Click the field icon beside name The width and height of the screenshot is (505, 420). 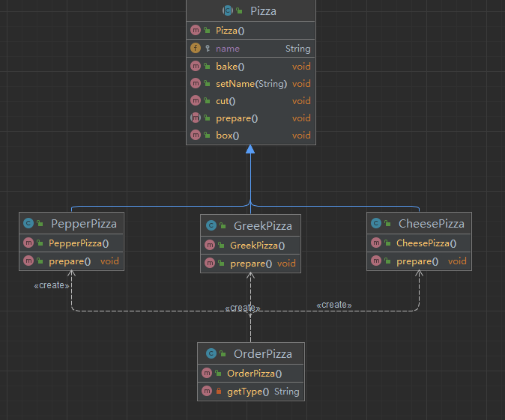[196, 48]
